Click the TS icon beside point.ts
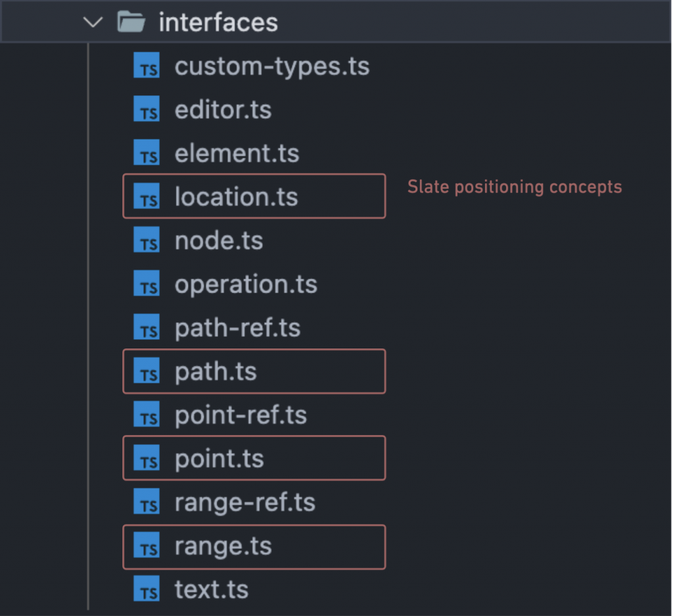Image resolution: width=673 pixels, height=616 pixels. click(147, 459)
